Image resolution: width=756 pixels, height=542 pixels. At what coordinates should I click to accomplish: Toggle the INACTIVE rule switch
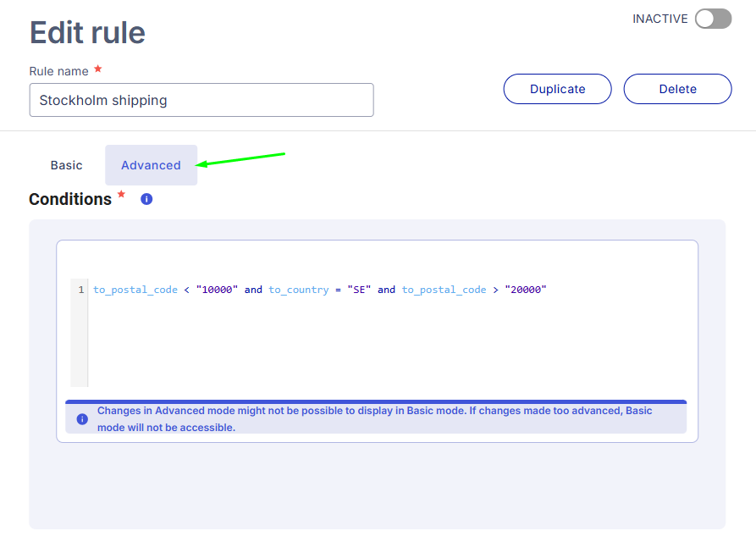[x=713, y=19]
